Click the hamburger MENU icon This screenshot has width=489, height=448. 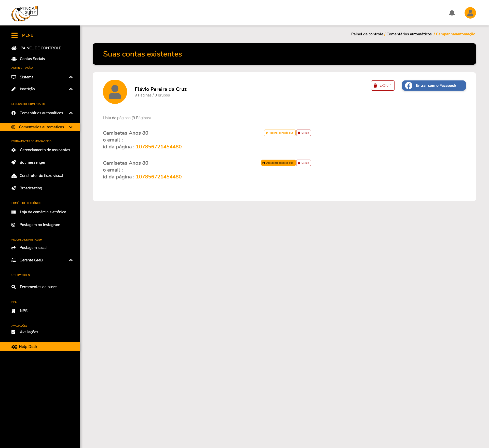pyautogui.click(x=15, y=35)
